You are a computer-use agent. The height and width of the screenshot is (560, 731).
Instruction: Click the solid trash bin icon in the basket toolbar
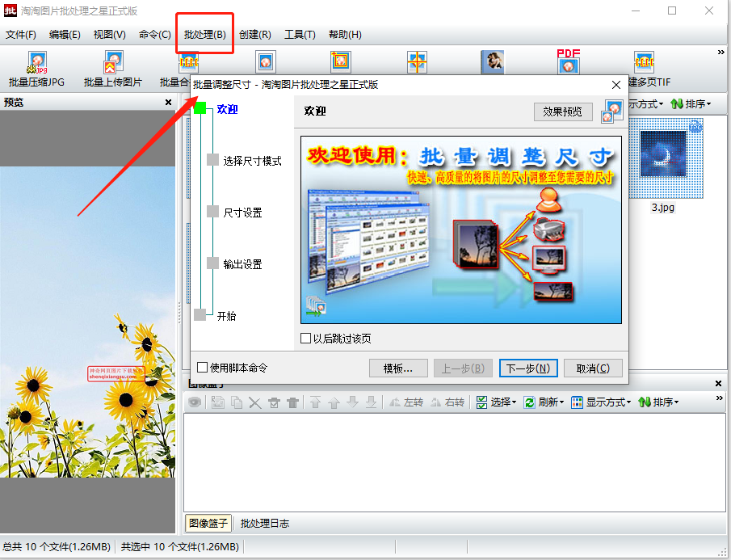[x=292, y=402]
